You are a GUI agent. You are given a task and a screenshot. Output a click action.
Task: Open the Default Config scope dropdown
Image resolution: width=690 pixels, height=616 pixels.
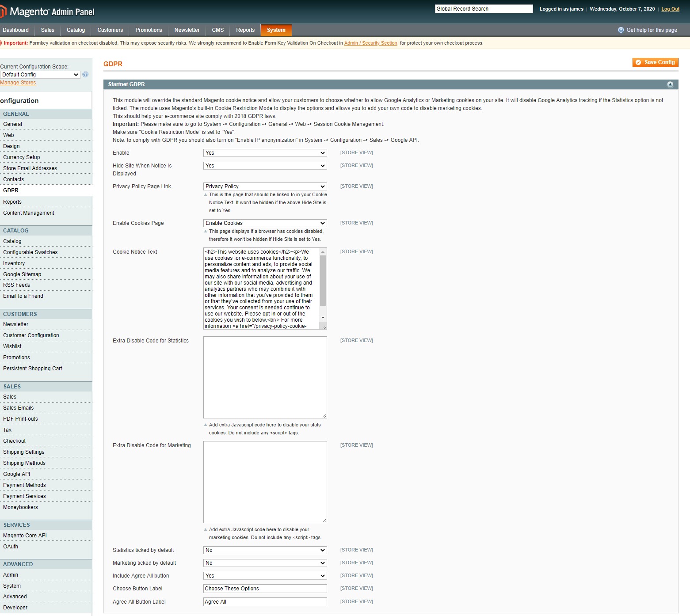coord(40,75)
